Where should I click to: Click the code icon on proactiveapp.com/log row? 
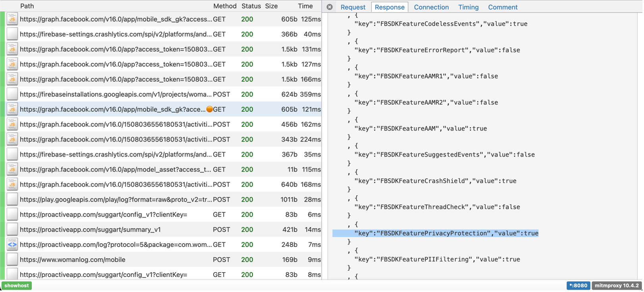[x=12, y=245]
